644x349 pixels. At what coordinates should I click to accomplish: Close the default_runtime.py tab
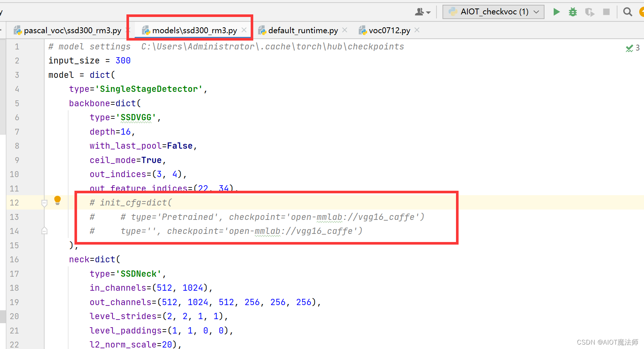345,30
